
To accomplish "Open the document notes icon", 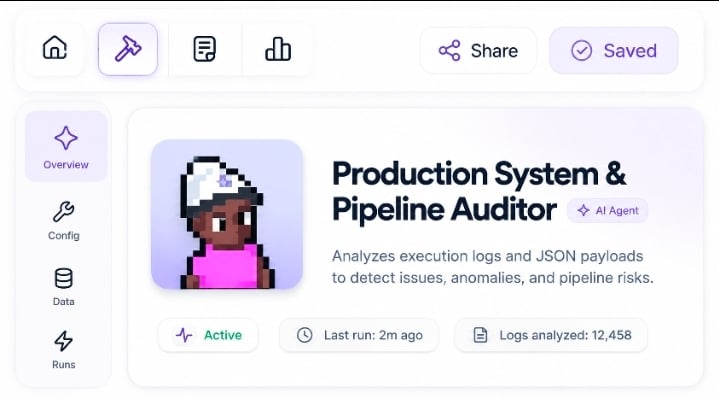I will click(205, 49).
